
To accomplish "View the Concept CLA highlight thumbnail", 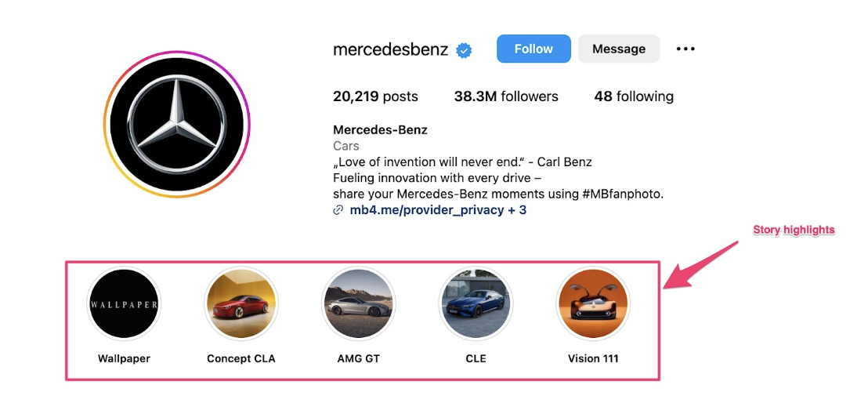I will (x=241, y=304).
